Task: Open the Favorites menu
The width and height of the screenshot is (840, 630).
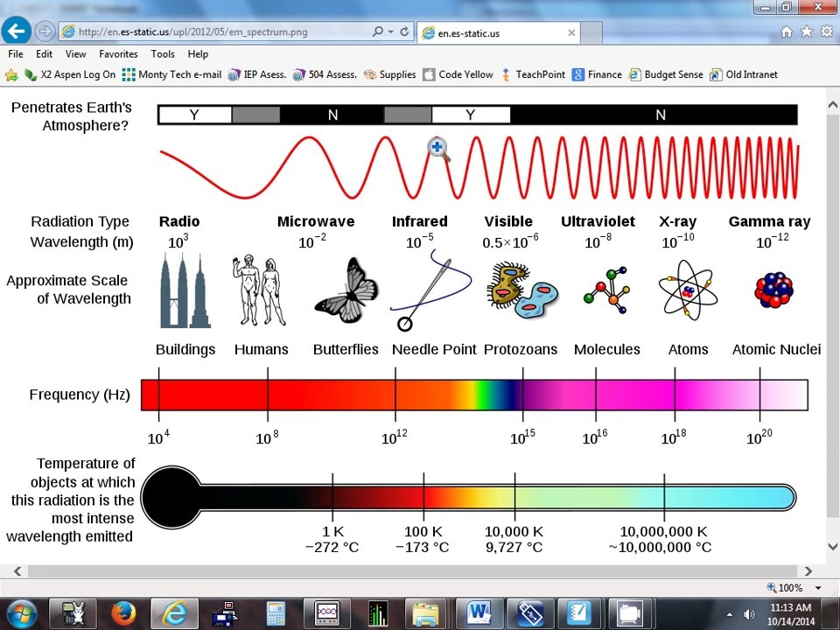Action: click(118, 54)
